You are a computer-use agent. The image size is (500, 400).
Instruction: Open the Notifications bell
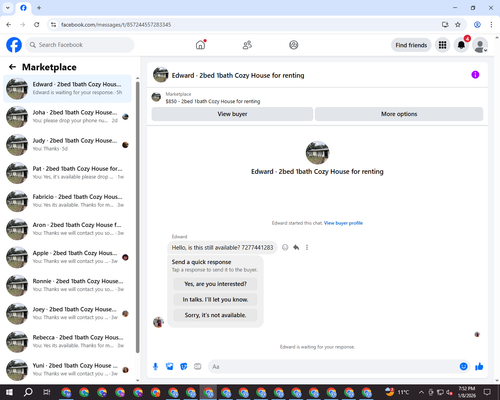(461, 45)
